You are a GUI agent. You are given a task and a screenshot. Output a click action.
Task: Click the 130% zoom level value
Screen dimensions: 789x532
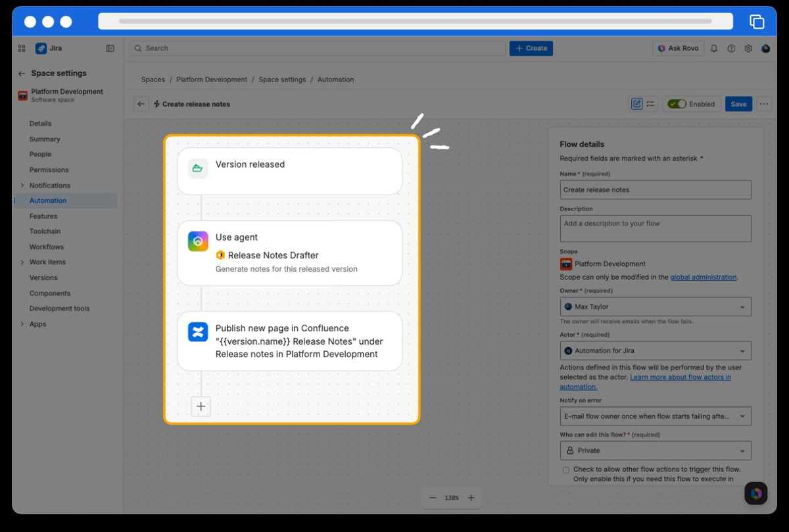[451, 498]
